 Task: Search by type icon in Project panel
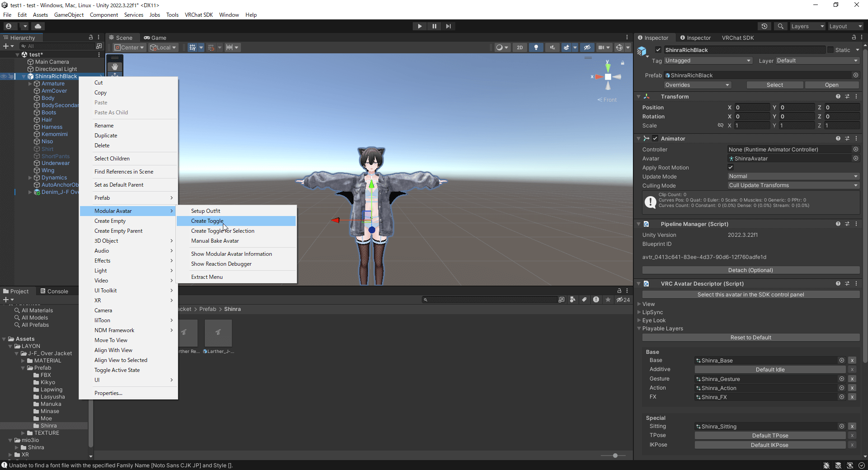pyautogui.click(x=573, y=300)
